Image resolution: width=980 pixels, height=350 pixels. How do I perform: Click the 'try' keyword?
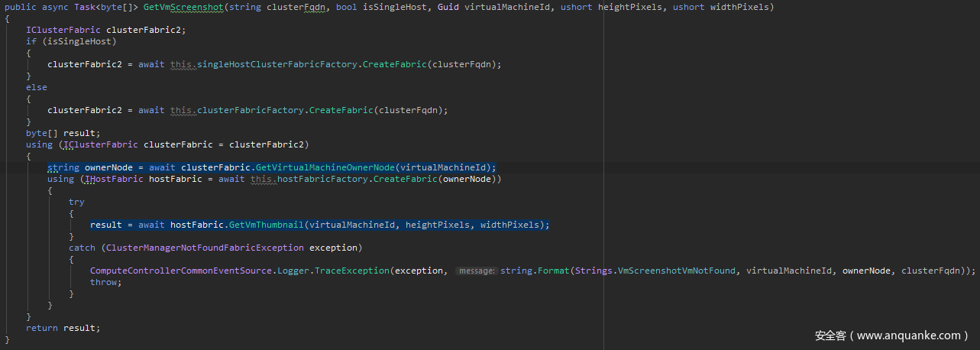[x=76, y=202]
